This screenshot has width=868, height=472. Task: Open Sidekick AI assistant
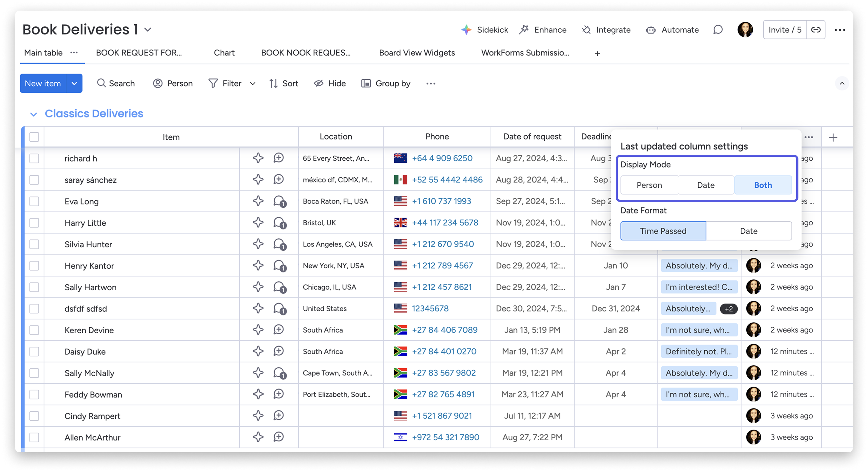point(485,30)
